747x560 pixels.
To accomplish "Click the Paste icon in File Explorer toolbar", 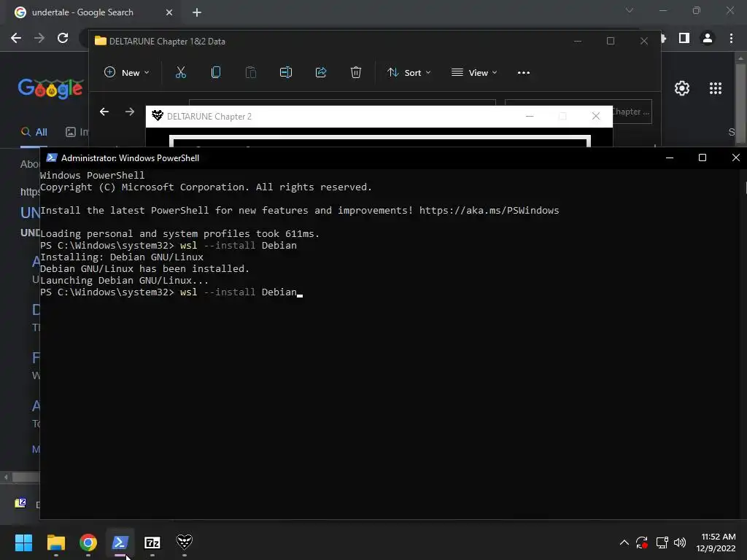I will pos(251,72).
